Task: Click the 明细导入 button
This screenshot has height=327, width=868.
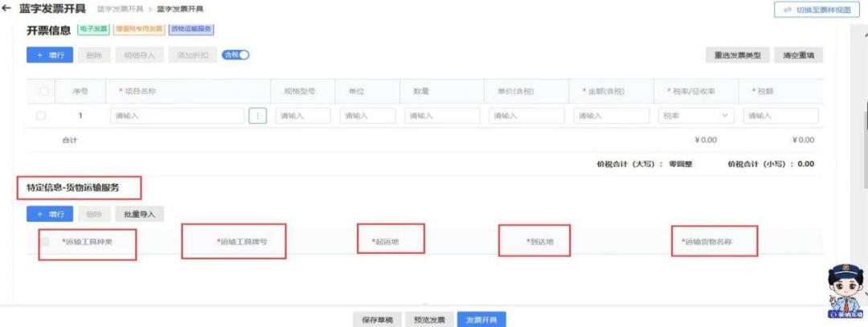Action: pos(140,55)
